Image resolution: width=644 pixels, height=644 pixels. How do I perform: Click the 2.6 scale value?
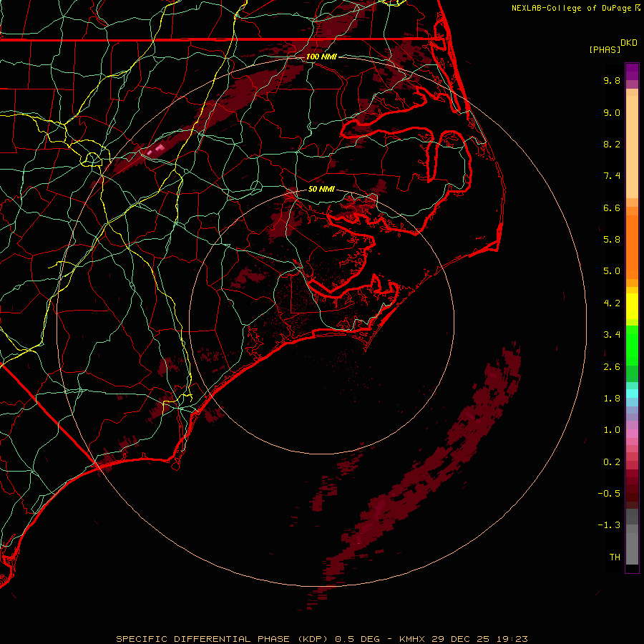click(612, 367)
